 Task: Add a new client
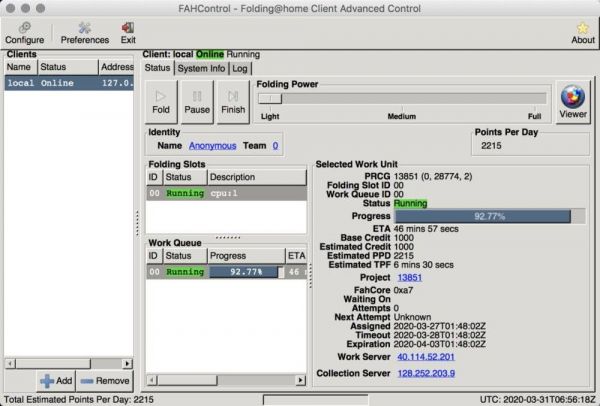coord(55,381)
